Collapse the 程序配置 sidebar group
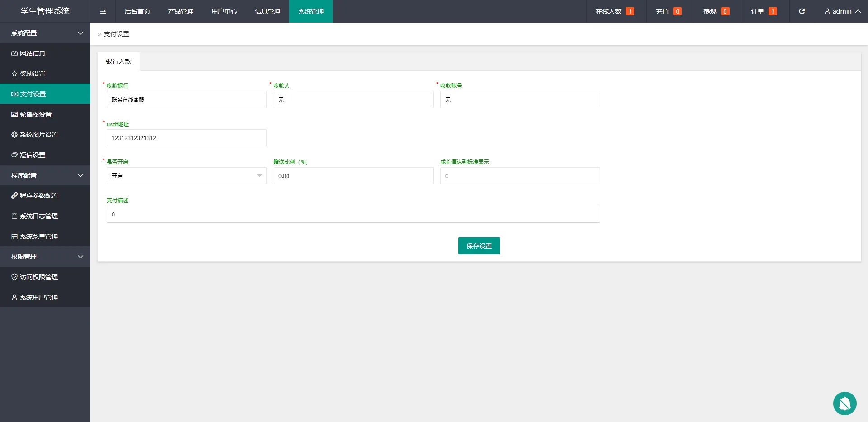This screenshot has width=868, height=422. coord(45,175)
